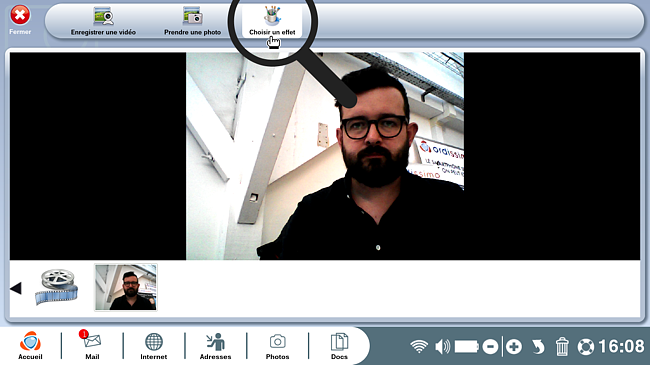This screenshot has width=650, height=365.
Task: Show Wi-Fi network status
Action: coord(419,346)
